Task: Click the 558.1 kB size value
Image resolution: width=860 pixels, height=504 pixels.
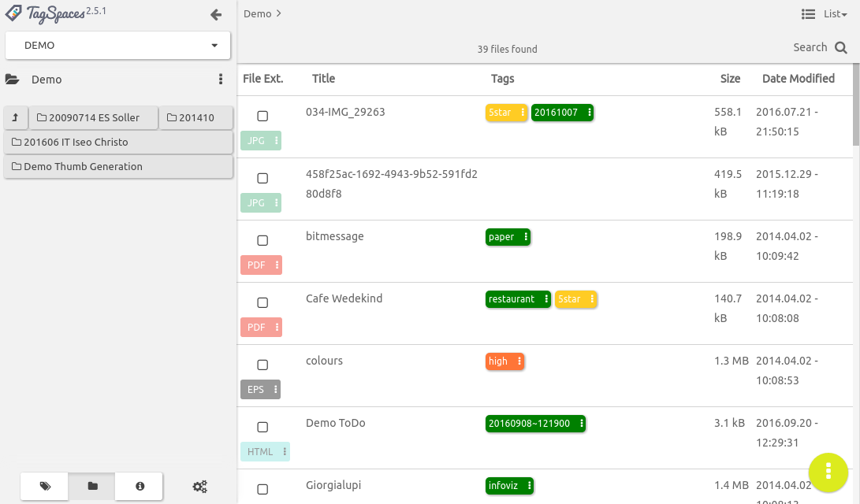Action: coord(728,121)
